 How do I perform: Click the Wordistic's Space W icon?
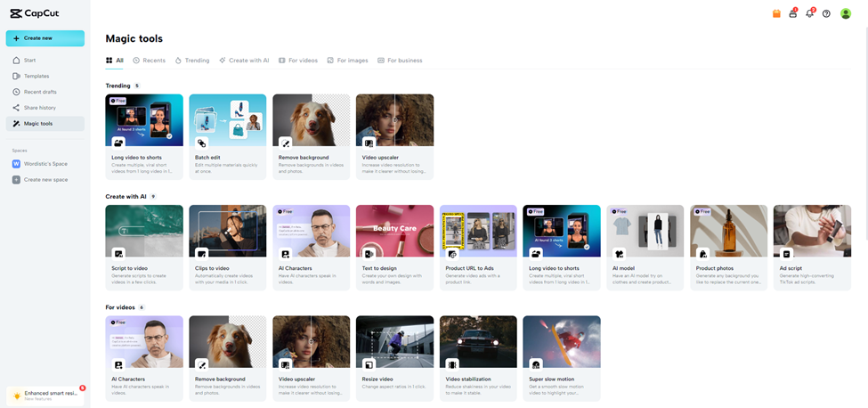16,164
